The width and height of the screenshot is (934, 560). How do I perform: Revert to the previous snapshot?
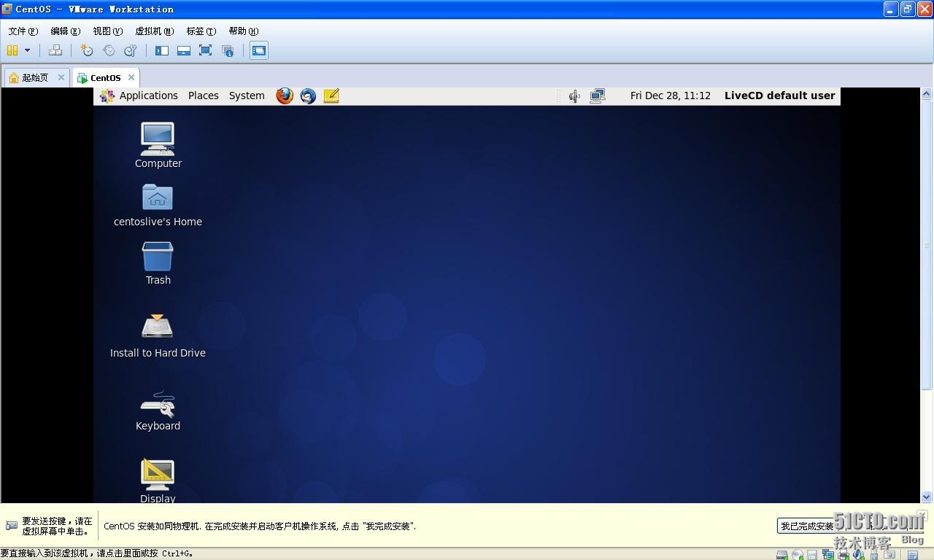click(x=109, y=50)
